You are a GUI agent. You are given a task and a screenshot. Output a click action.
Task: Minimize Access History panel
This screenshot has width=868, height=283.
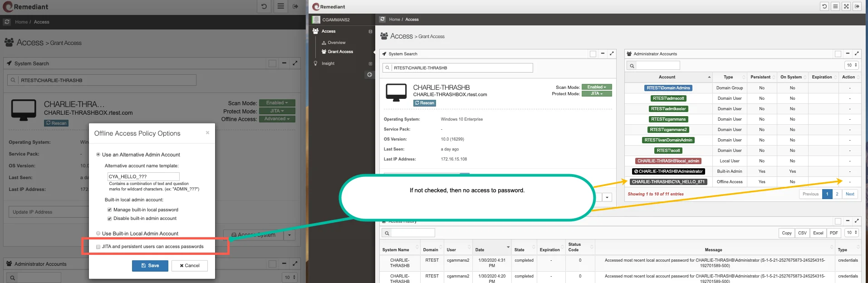tap(848, 221)
